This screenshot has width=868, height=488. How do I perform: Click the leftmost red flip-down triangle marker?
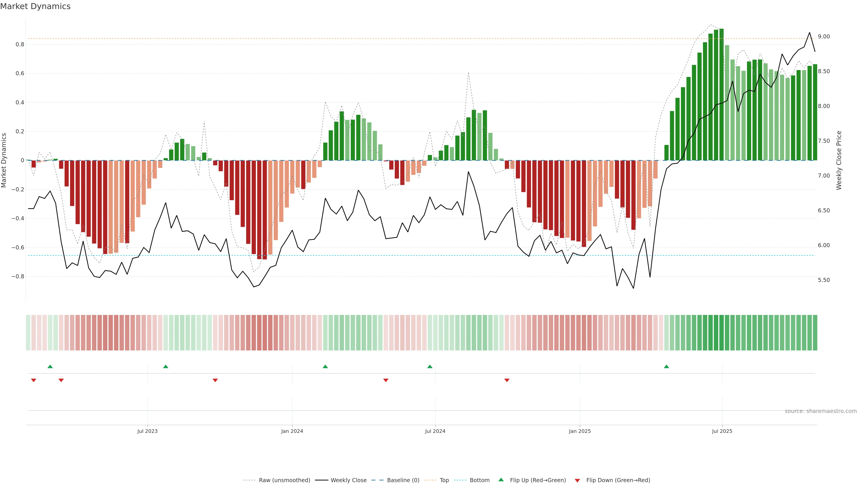pos(33,380)
